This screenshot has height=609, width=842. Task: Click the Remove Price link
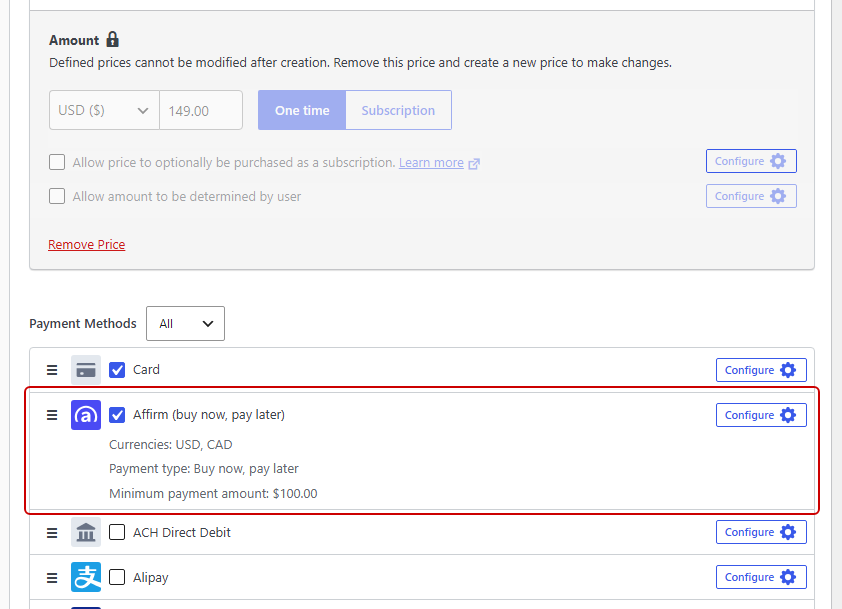pos(86,244)
